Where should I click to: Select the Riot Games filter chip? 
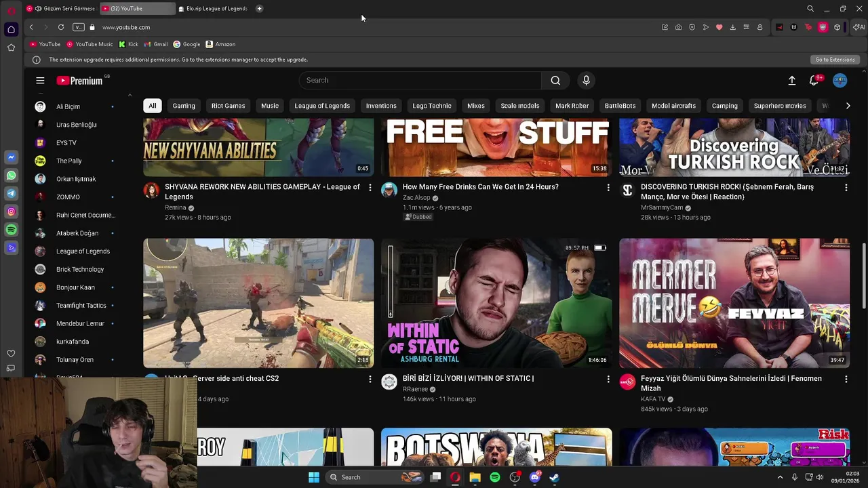point(228,106)
